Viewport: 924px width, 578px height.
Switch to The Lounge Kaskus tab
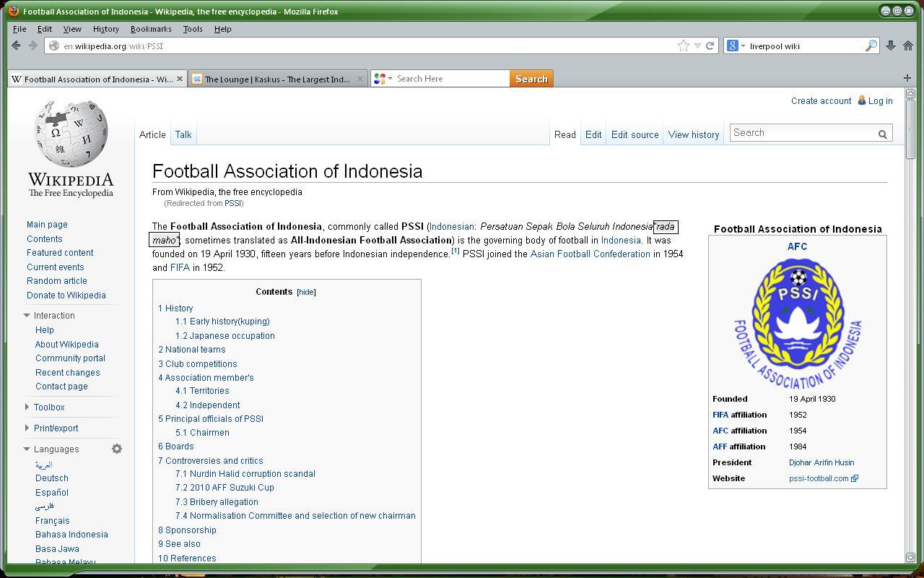(x=277, y=79)
